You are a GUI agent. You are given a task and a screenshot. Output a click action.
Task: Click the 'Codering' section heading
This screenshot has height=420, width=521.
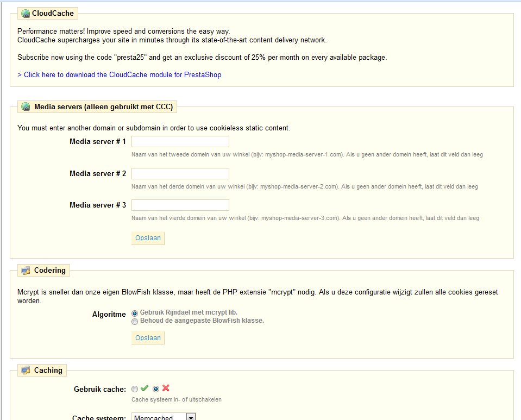(x=50, y=270)
